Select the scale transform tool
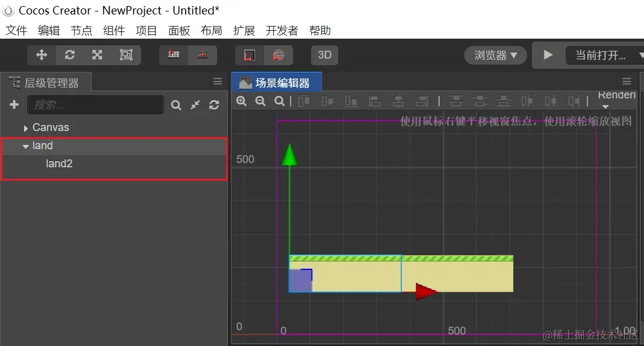This screenshot has height=346, width=644. 97,55
